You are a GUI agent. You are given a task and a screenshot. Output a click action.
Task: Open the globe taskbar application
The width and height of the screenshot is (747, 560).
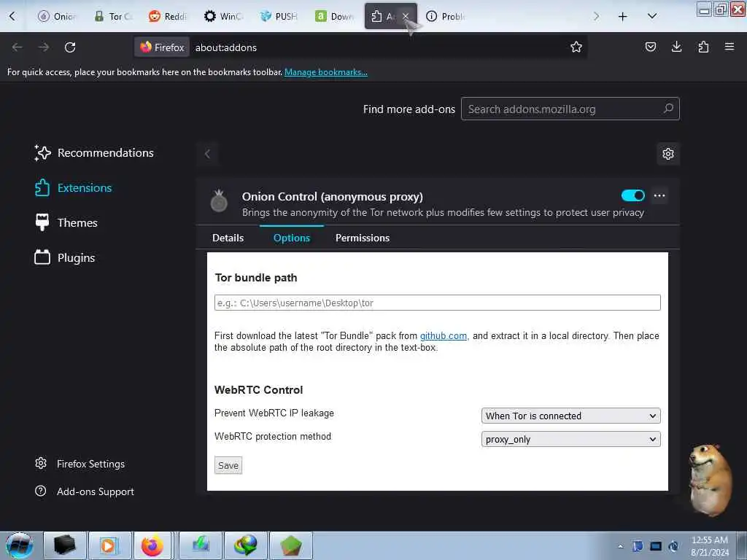click(x=245, y=545)
